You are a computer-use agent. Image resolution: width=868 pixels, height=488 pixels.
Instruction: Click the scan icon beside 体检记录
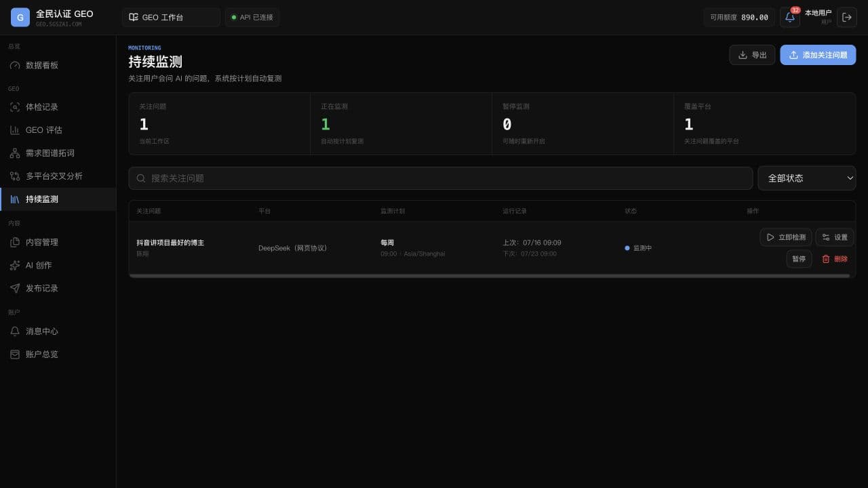click(15, 107)
